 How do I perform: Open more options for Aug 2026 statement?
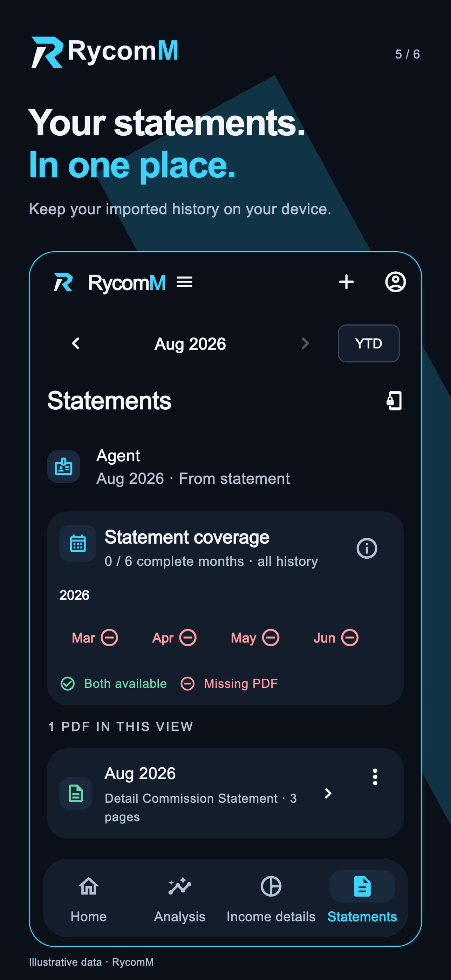click(x=375, y=777)
